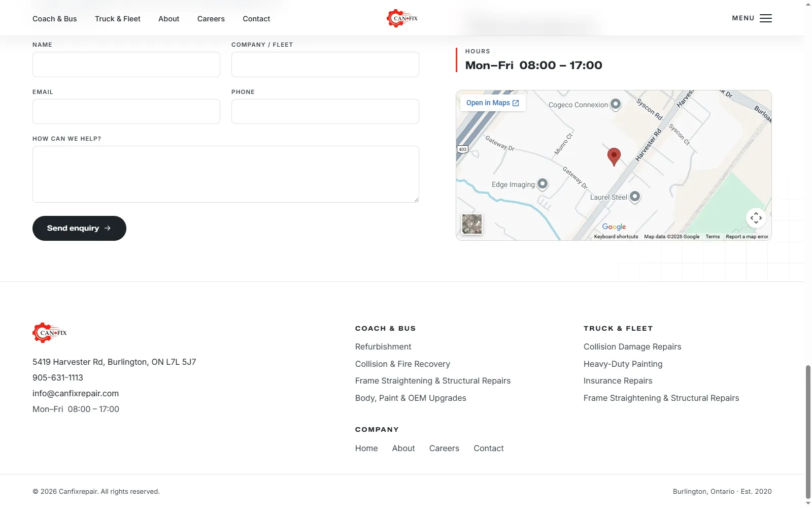Image resolution: width=812 pixels, height=508 pixels.
Task: Click the footer Contact link
Action: [489, 449]
